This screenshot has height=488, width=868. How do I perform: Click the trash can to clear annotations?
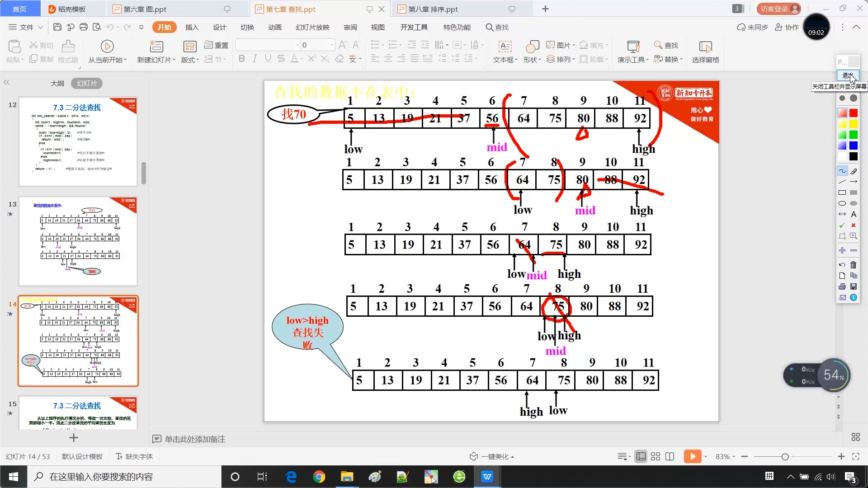tap(854, 265)
